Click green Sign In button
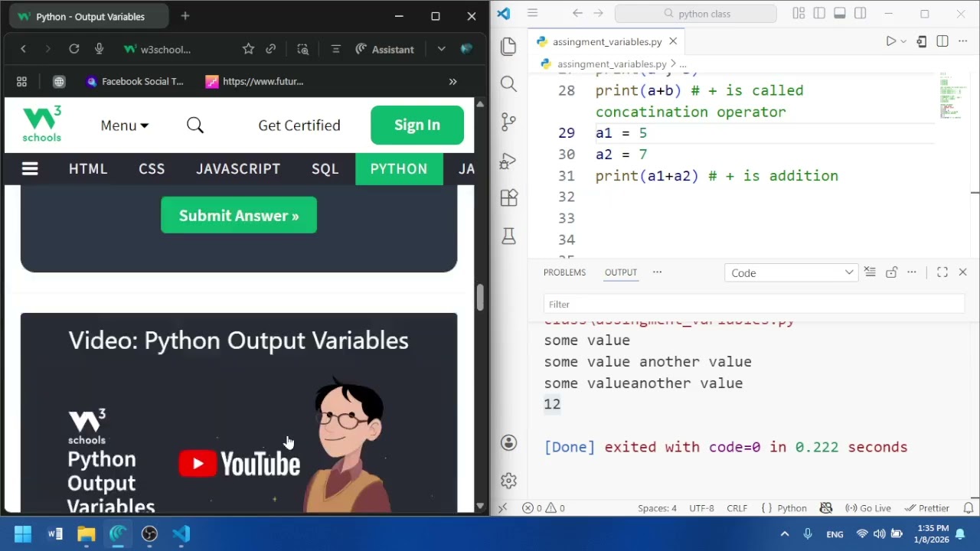The width and height of the screenshot is (980, 551). click(x=417, y=125)
